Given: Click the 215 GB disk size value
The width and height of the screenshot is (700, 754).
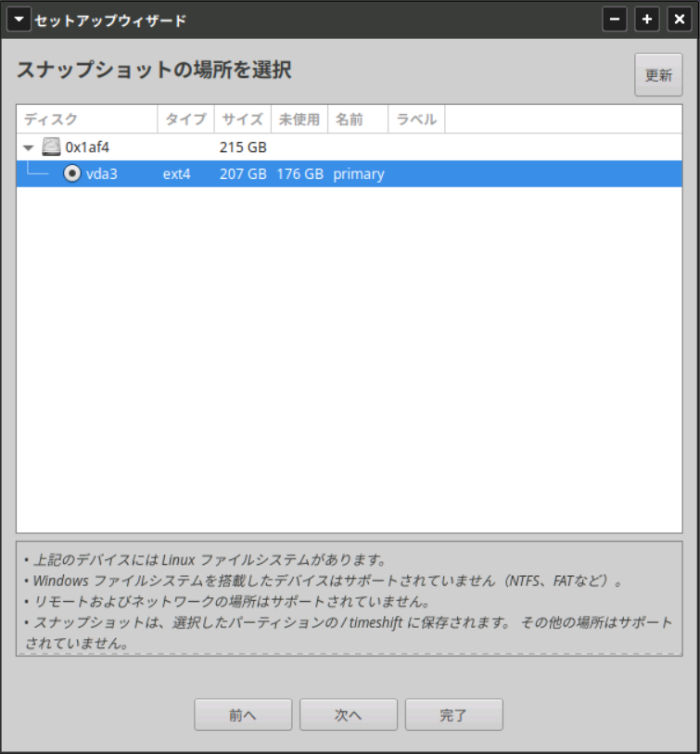Looking at the screenshot, I should [x=243, y=147].
